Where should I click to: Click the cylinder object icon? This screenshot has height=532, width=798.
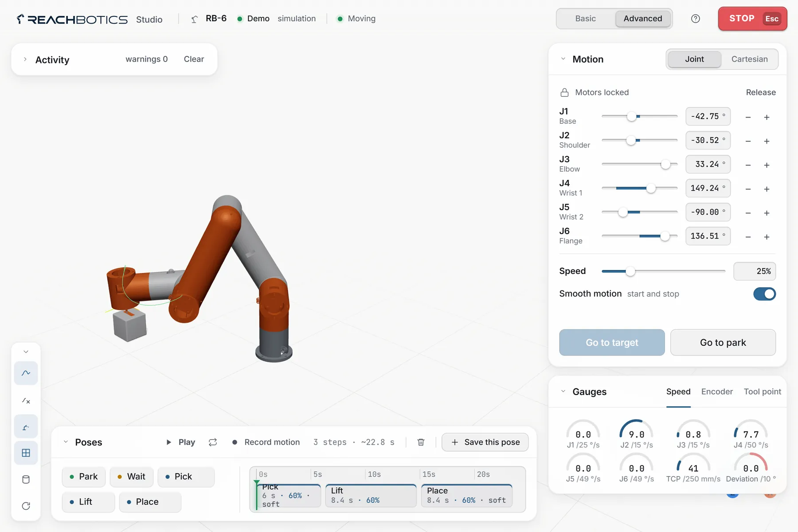click(x=26, y=480)
